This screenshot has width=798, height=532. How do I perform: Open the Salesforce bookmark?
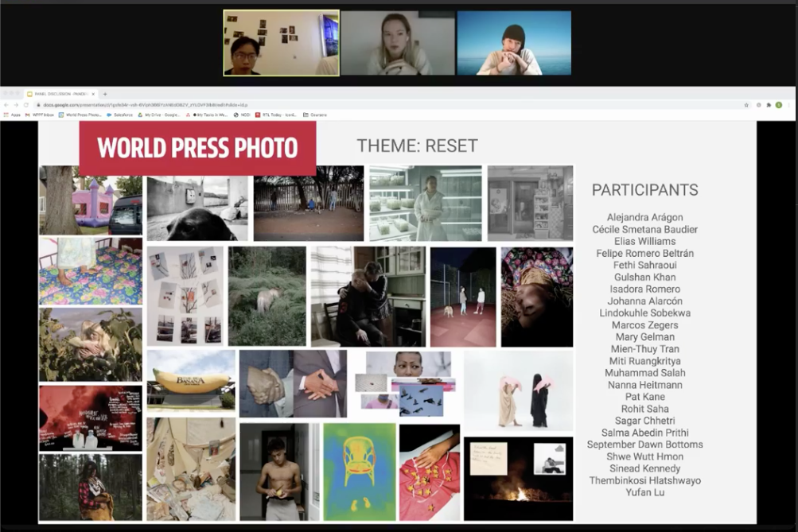click(119, 115)
